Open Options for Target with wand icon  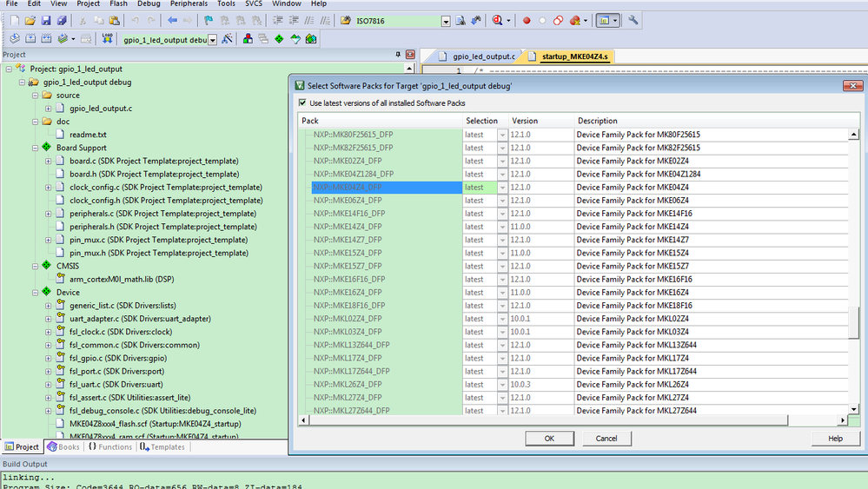[x=227, y=39]
